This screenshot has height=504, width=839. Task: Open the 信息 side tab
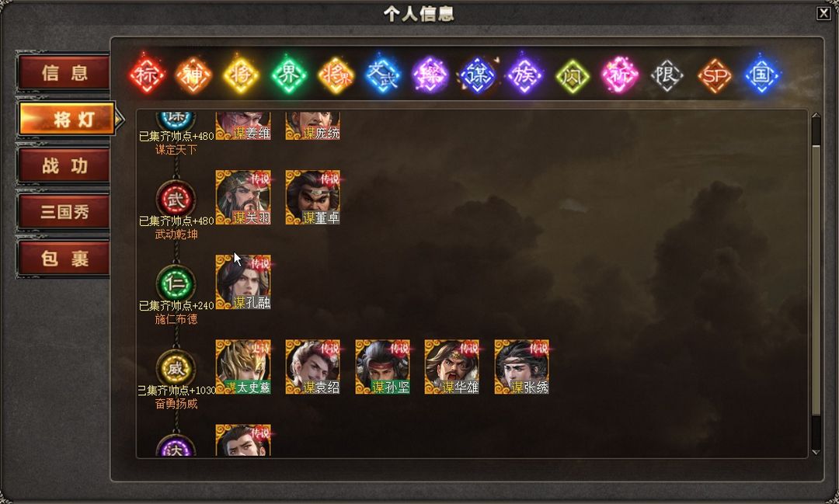coord(64,72)
